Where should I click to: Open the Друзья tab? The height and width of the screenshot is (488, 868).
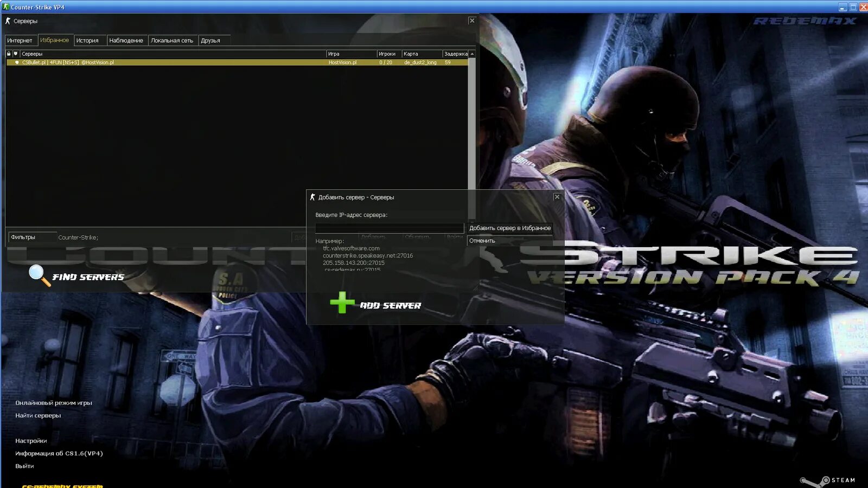[214, 41]
